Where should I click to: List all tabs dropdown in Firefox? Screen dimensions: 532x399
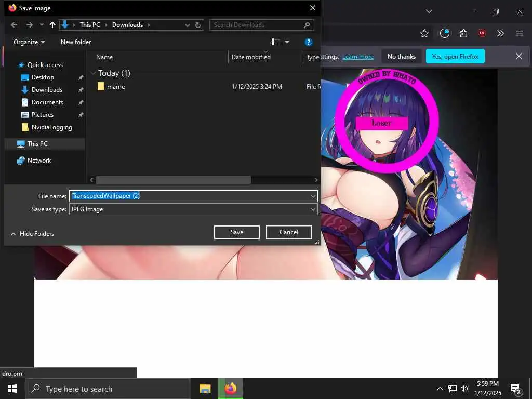click(x=429, y=11)
